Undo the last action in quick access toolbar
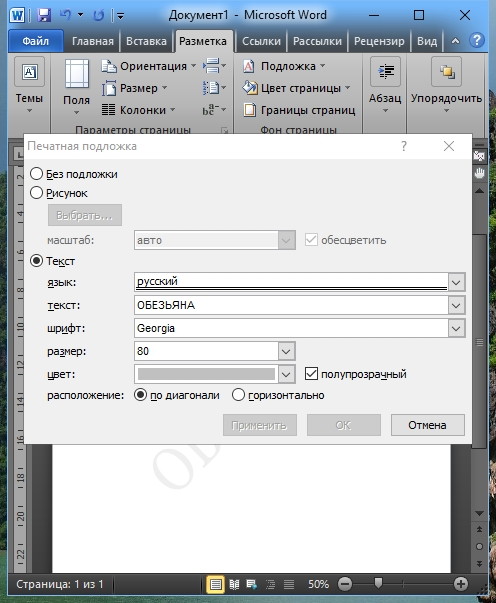 point(65,15)
